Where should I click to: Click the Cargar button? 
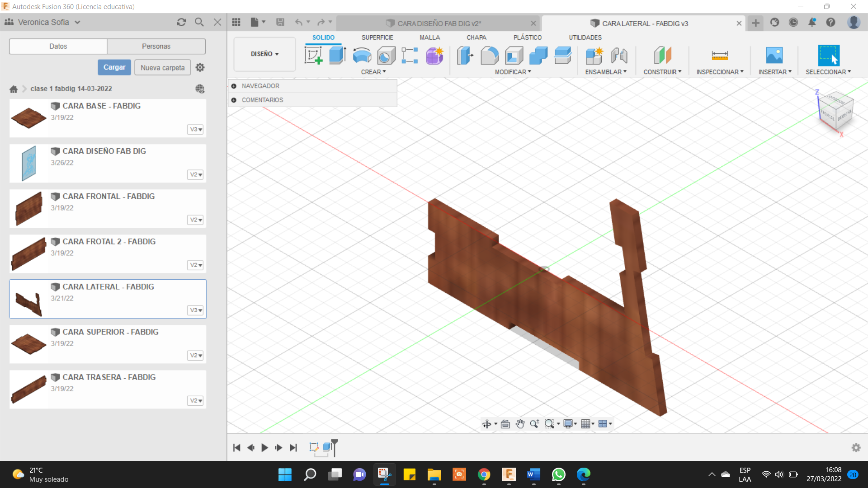click(114, 67)
